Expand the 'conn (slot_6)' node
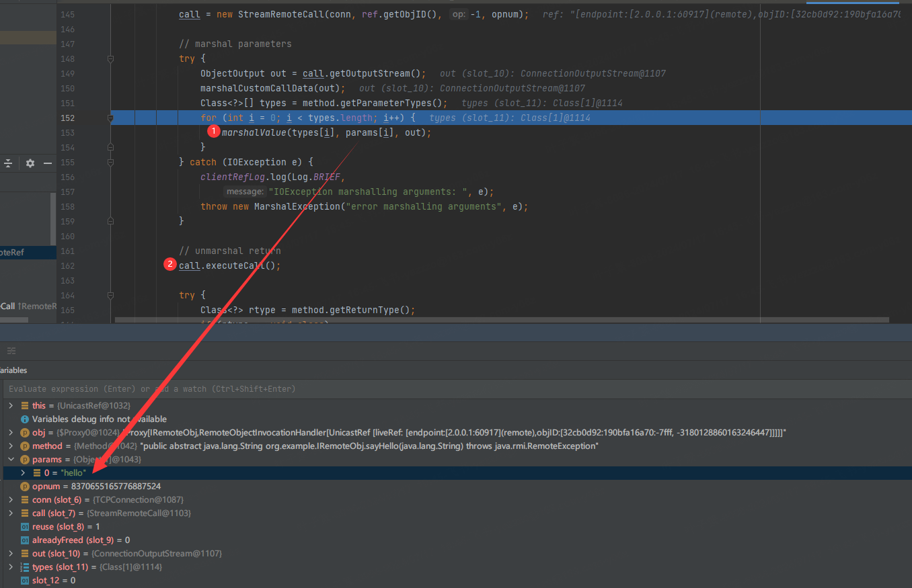Image resolution: width=912 pixels, height=588 pixels. (10, 500)
